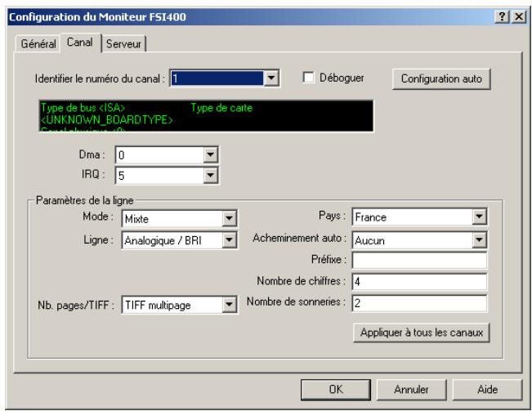
Task: Click the Annuler button
Action: 411,390
